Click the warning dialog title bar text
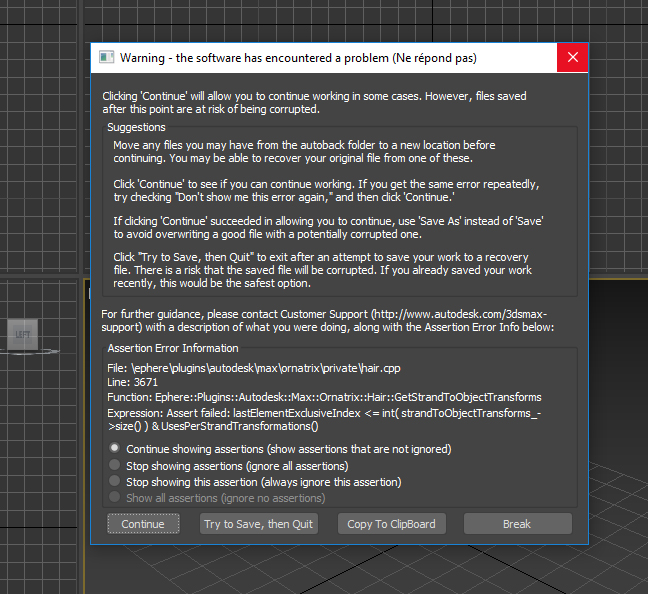 coord(298,58)
